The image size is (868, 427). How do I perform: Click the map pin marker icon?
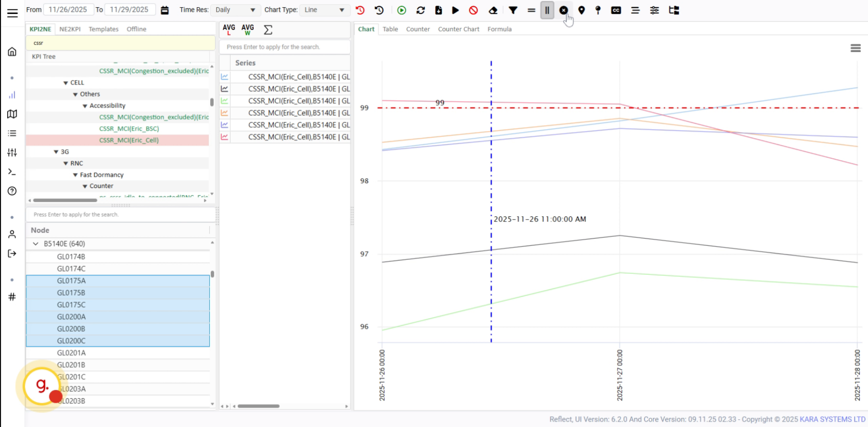pyautogui.click(x=582, y=10)
